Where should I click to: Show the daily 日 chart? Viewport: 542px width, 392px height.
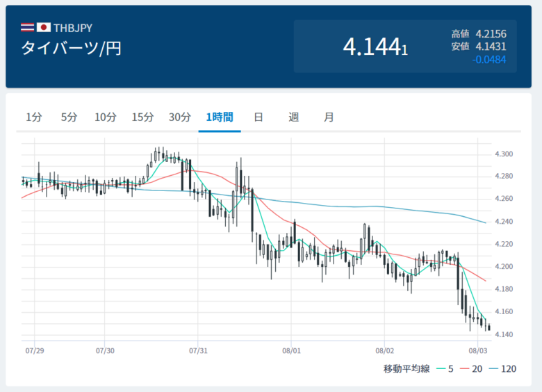coord(258,117)
